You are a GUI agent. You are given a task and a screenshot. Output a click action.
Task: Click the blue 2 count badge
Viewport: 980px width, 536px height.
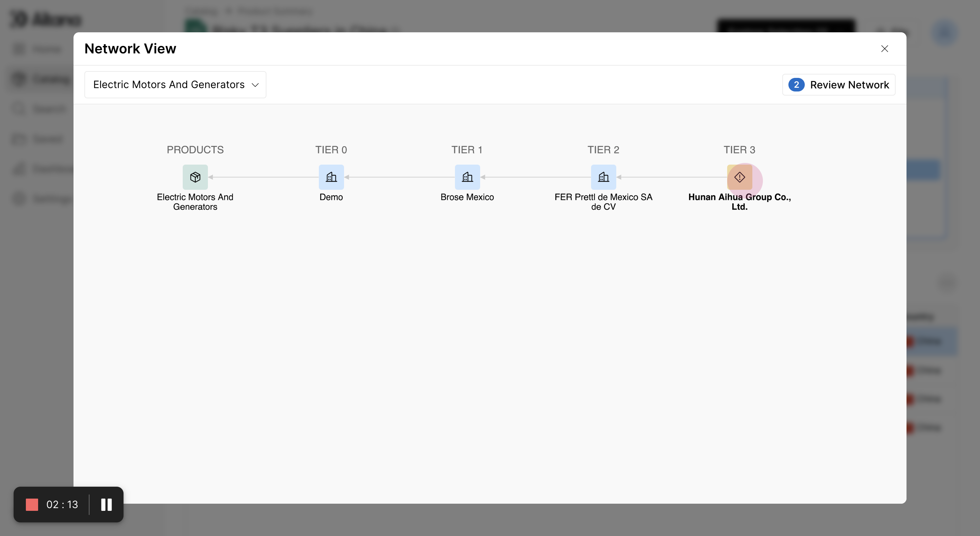[796, 84]
